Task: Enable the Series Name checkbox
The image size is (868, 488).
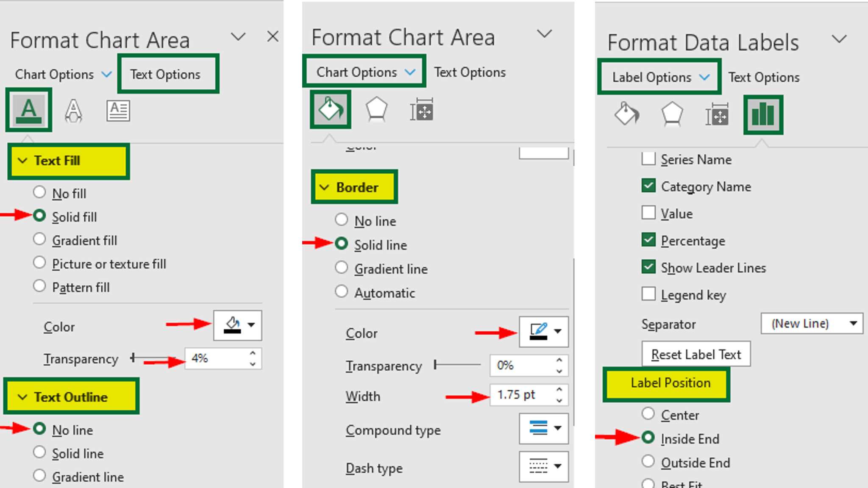Action: [x=648, y=159]
